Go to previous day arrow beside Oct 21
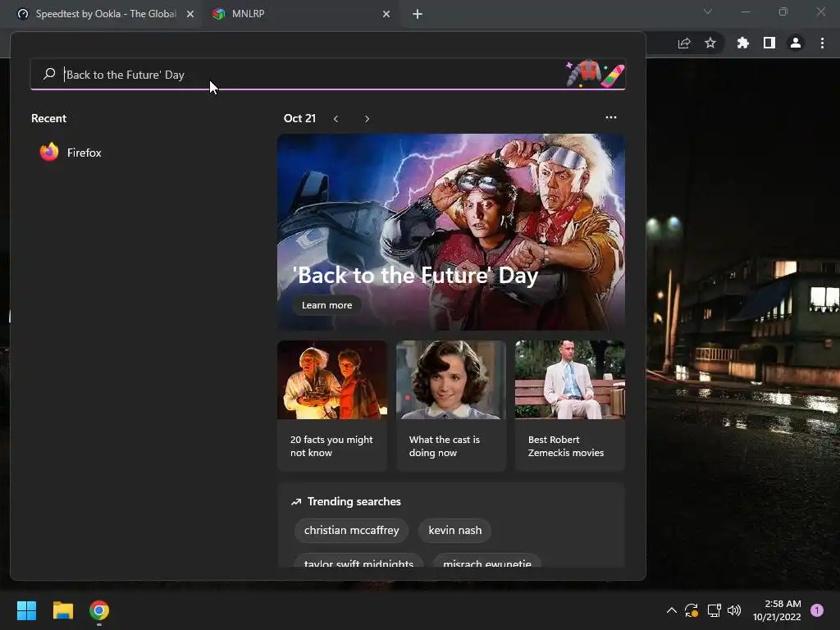Viewport: 840px width, 630px height. click(336, 119)
